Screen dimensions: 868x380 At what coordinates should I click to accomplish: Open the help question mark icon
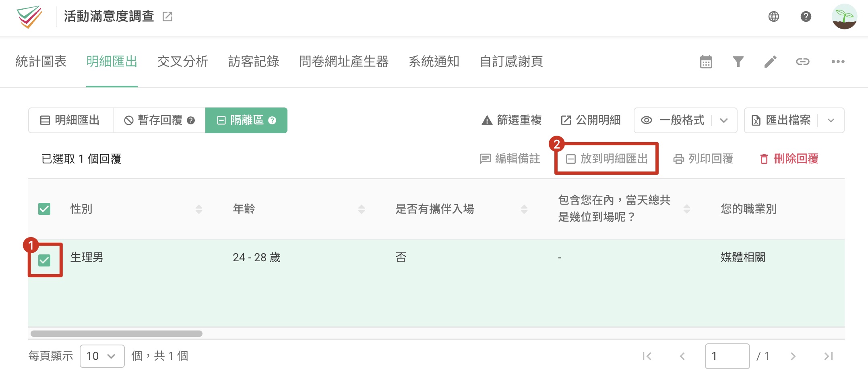tap(805, 17)
